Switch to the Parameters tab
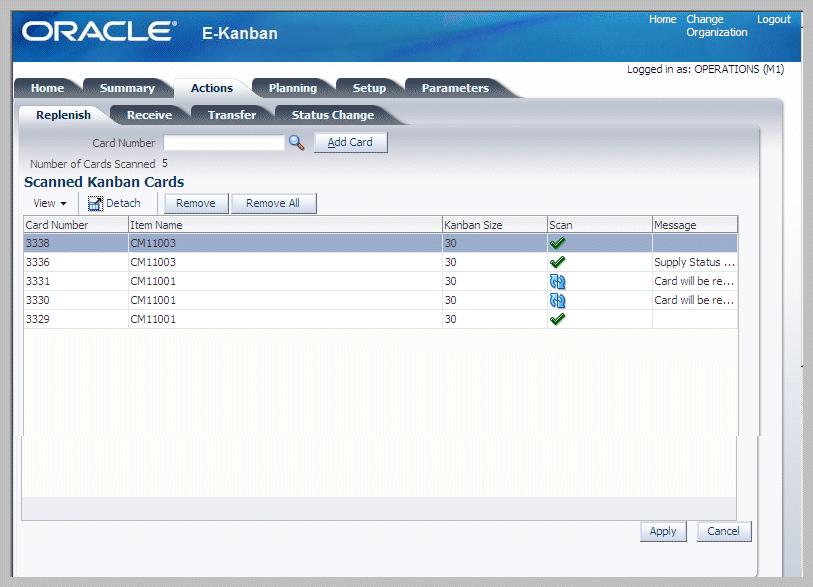 pyautogui.click(x=455, y=88)
